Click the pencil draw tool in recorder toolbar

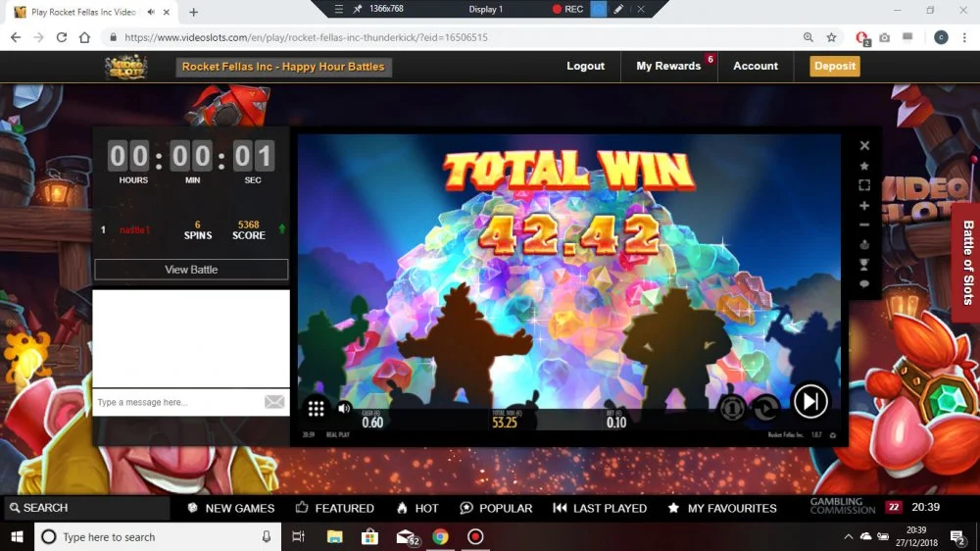618,9
